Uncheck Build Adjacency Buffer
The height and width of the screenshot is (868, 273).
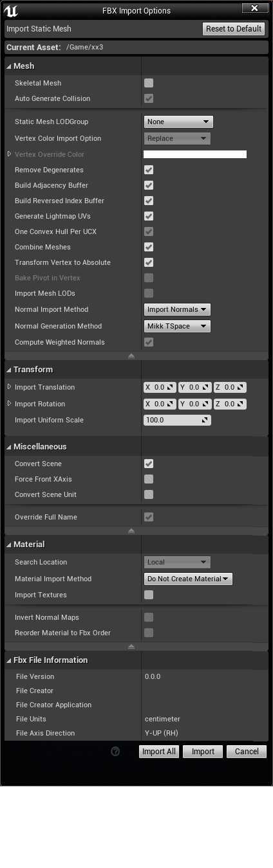click(x=149, y=185)
